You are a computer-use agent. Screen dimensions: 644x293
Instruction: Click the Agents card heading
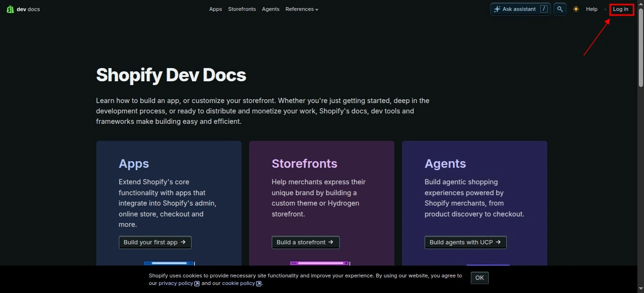(x=445, y=164)
